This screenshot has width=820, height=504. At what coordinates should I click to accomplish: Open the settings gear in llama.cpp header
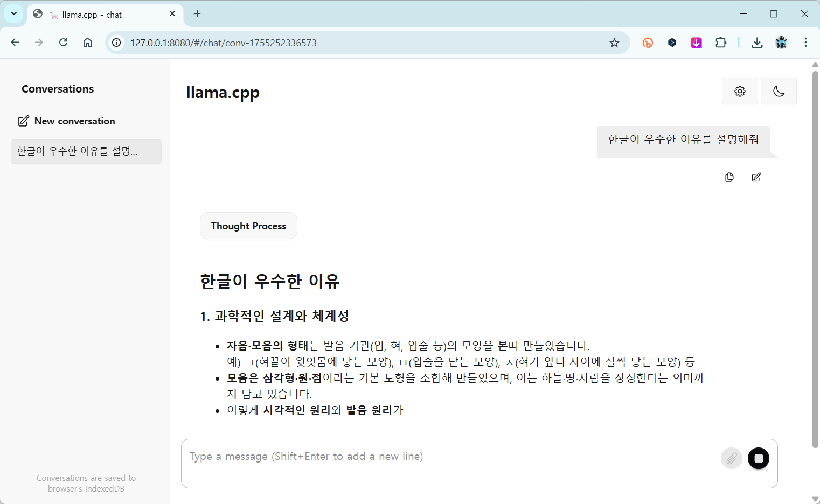[x=740, y=91]
